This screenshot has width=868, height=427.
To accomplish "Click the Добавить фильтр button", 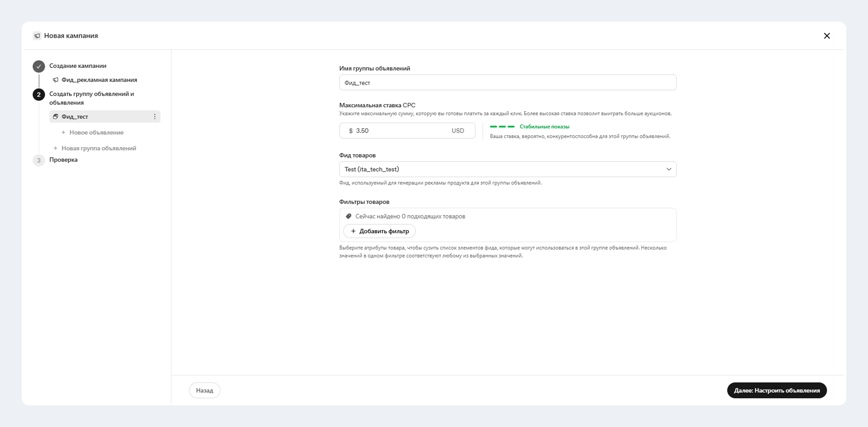I will [x=379, y=231].
